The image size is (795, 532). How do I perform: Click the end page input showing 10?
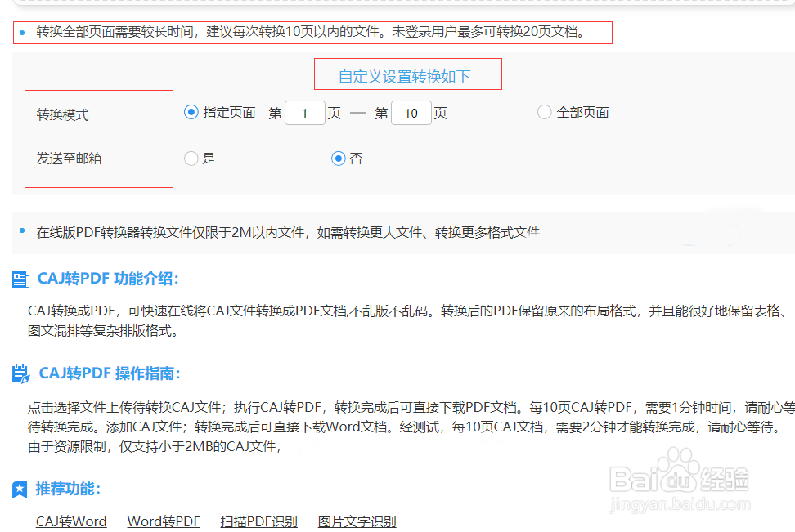click(x=411, y=113)
